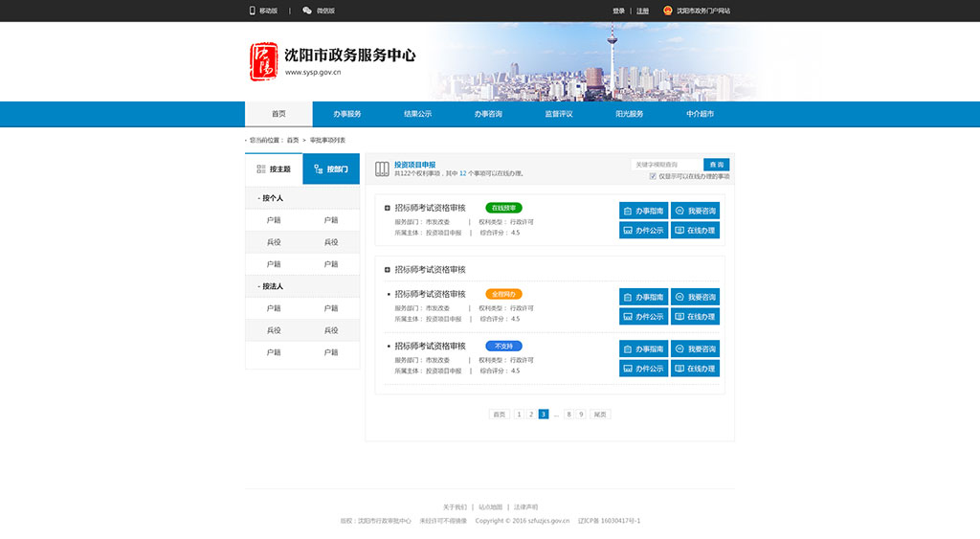Open the 办事服务 navigation tab
Viewport: 980px width, 539px height.
click(347, 114)
